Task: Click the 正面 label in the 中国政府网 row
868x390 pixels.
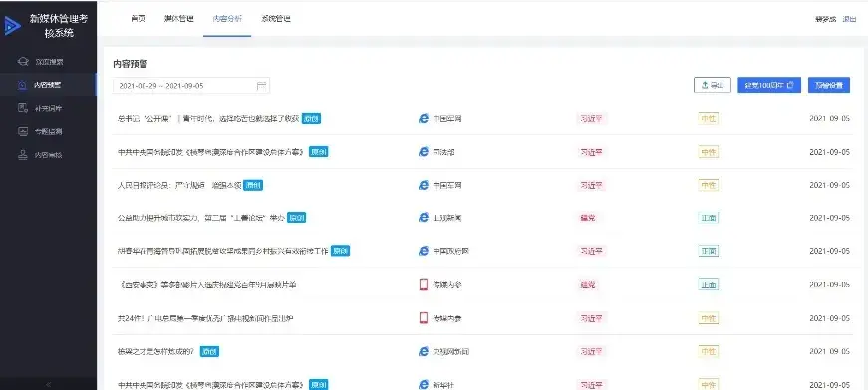Action: (708, 251)
